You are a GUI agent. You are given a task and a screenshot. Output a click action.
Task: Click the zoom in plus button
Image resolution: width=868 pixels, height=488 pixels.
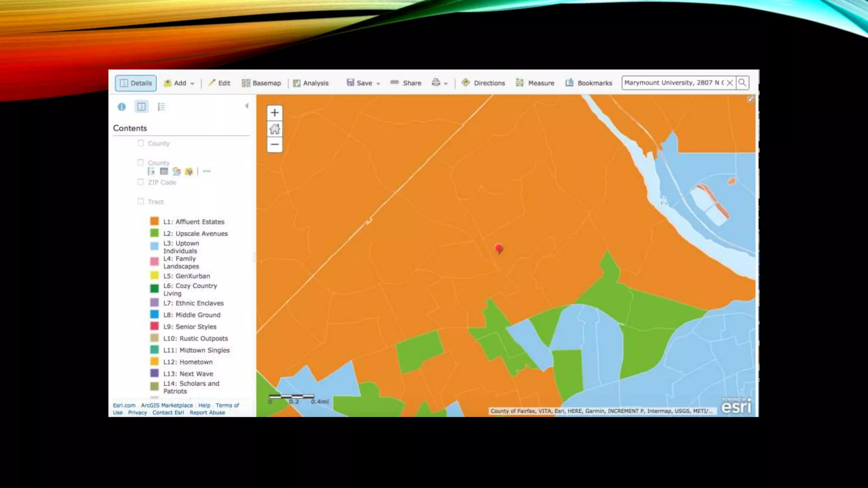tap(275, 113)
